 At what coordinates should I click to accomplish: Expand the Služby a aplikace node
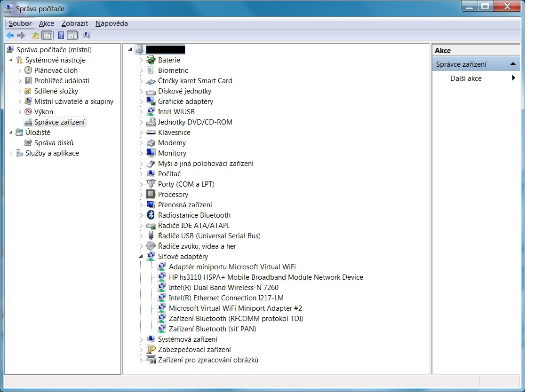coord(11,153)
